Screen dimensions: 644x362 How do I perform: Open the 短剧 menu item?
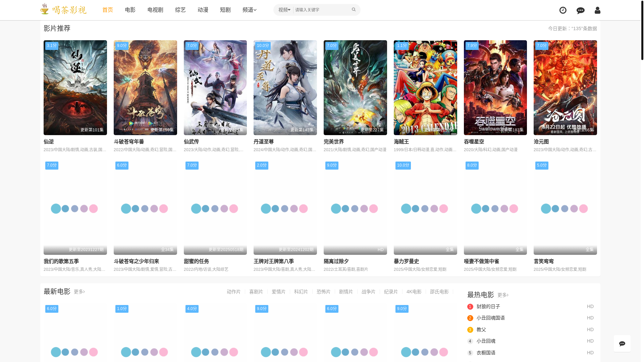tap(225, 10)
